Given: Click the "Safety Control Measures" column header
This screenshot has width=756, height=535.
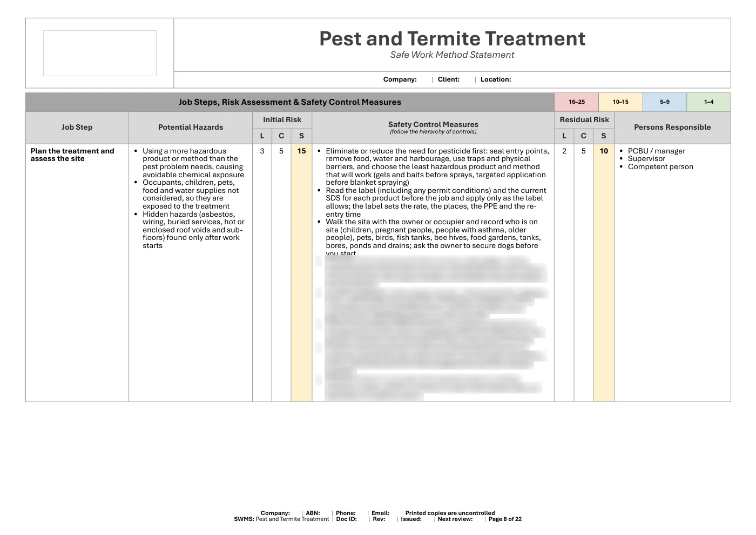Looking at the screenshot, I should click(433, 124).
